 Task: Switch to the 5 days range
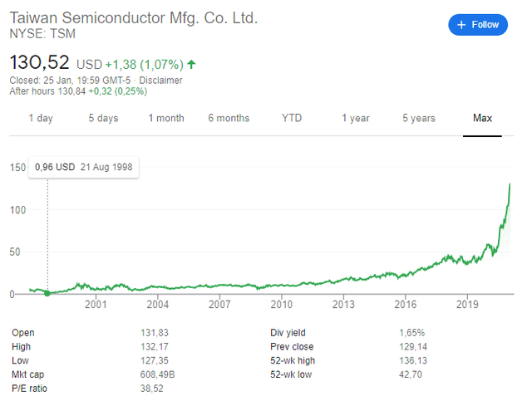(x=103, y=118)
